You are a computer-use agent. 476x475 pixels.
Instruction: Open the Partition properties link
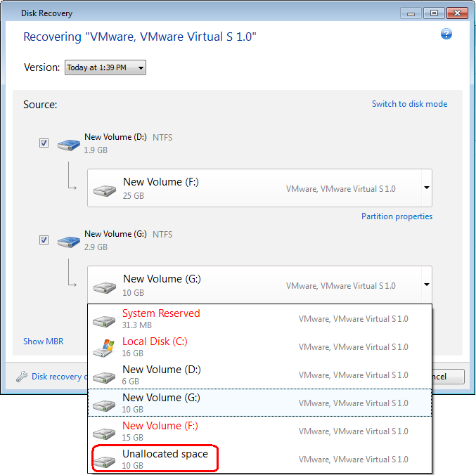[397, 216]
